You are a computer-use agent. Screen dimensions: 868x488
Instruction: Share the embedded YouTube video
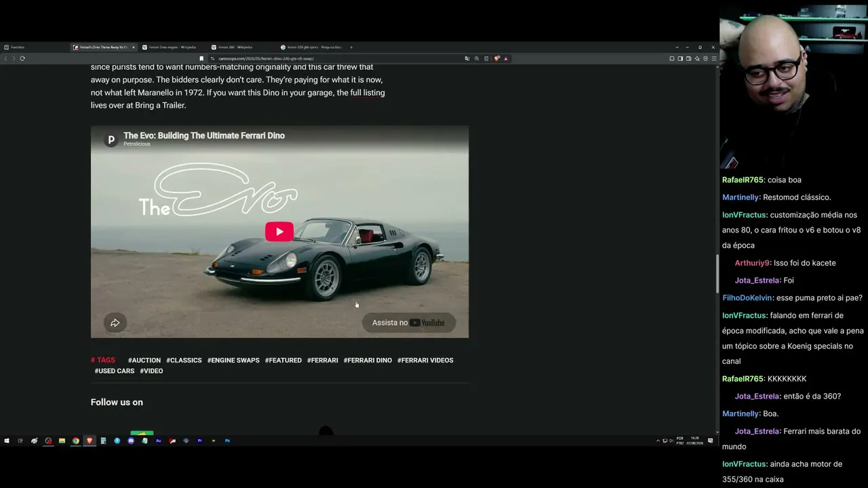115,323
